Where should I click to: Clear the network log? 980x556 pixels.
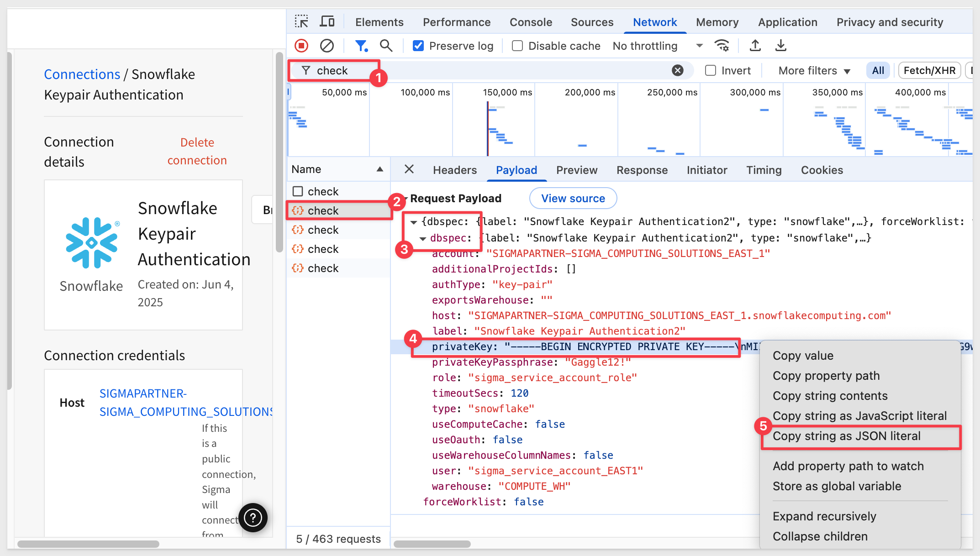pos(327,46)
